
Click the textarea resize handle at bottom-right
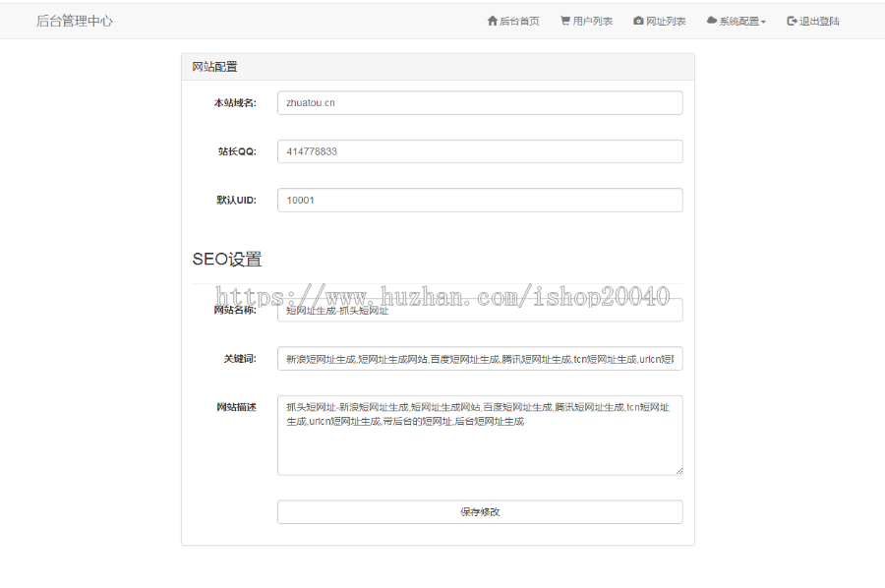[679, 471]
